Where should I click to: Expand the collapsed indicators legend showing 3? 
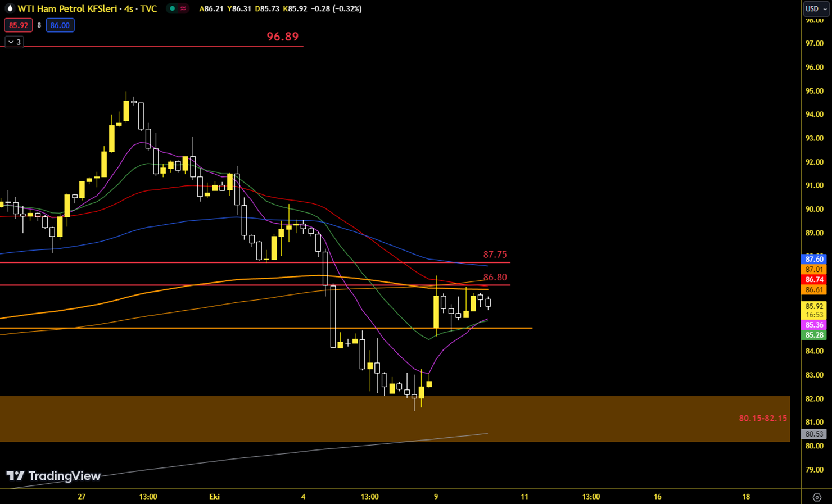[14, 42]
